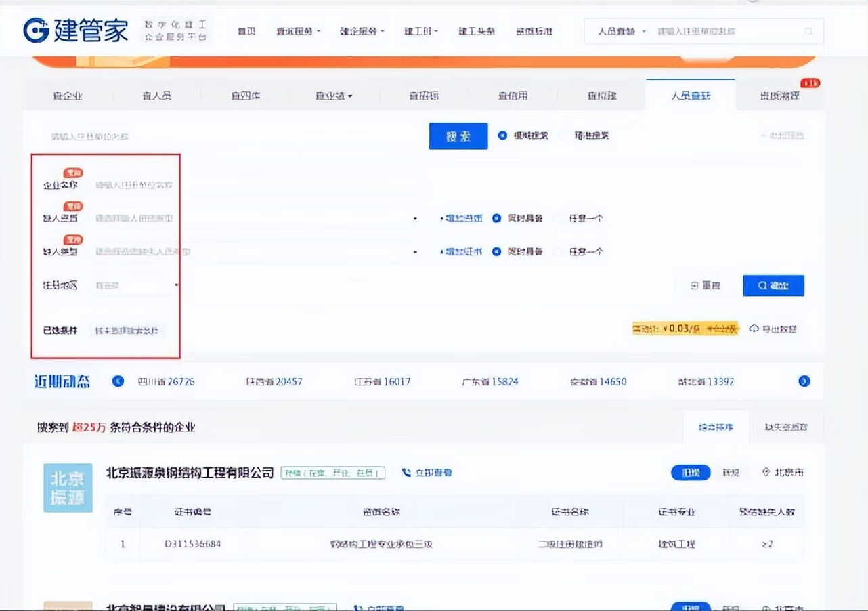Image resolution: width=868 pixels, height=611 pixels.
Task: Toggle 旧规 pill for 北京振源泉钢结构工程有限公司
Action: click(691, 473)
